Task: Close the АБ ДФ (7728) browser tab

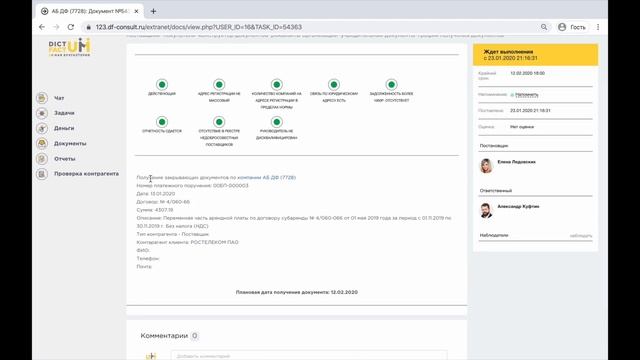Action: pos(136,11)
